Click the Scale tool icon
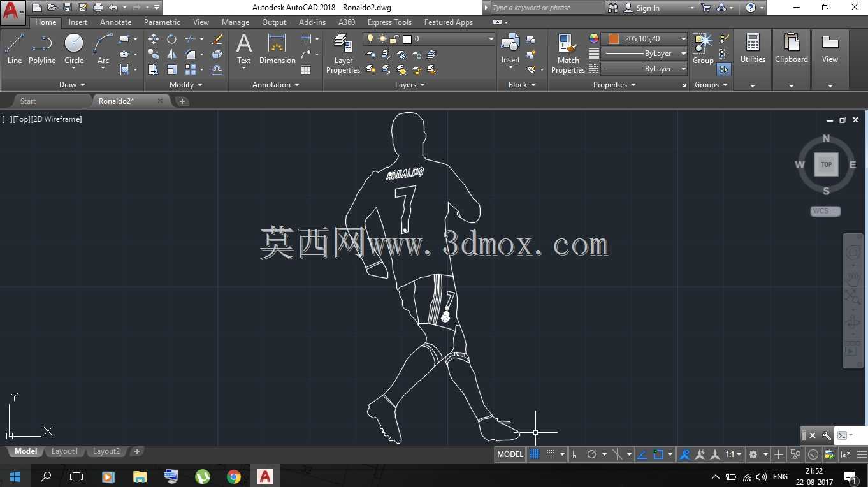This screenshot has width=868, height=487. [x=171, y=69]
